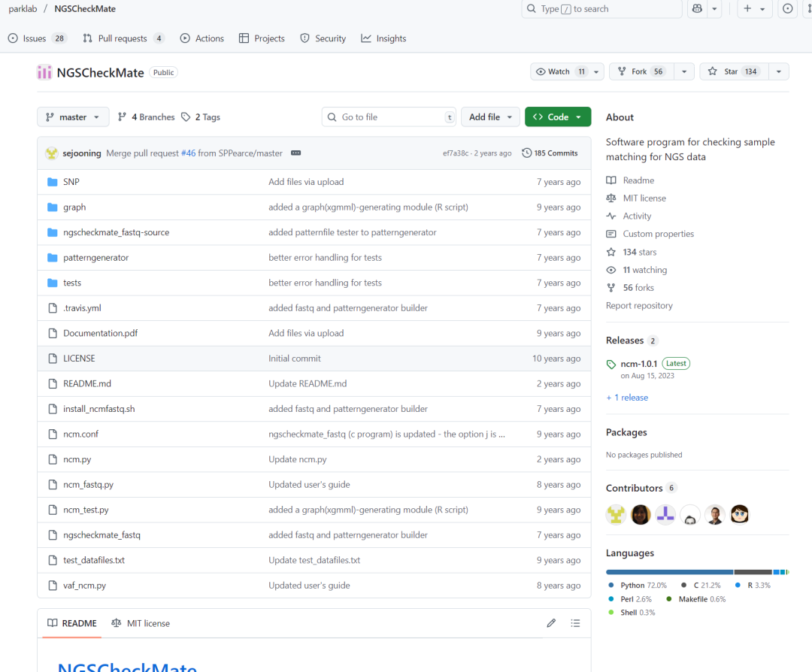Viewport: 812px width, 672px height.
Task: Open the Python 72.0% language link
Action: tap(638, 586)
